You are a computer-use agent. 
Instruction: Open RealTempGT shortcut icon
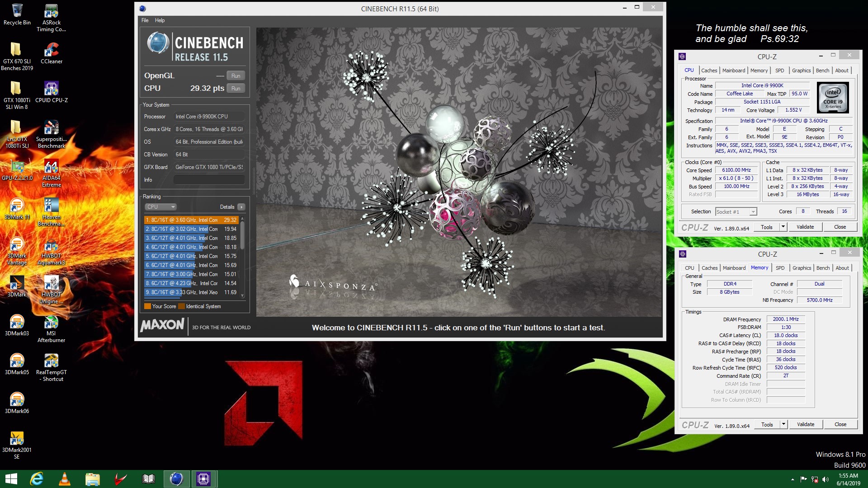click(x=51, y=367)
